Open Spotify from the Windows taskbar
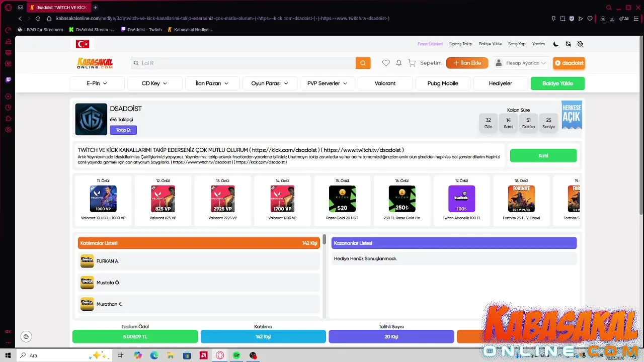 pyautogui.click(x=236, y=355)
